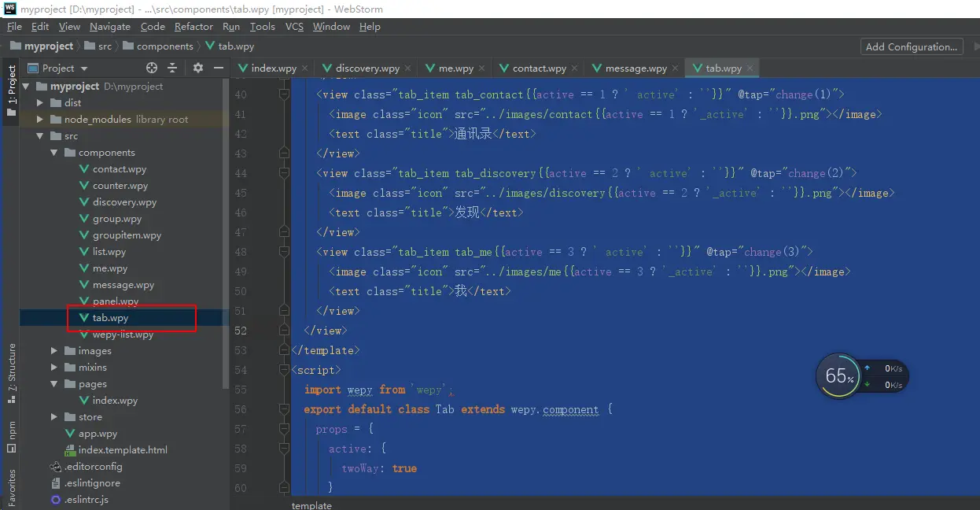
Task: Open the Favorites tool window tab
Action: pyautogui.click(x=11, y=488)
